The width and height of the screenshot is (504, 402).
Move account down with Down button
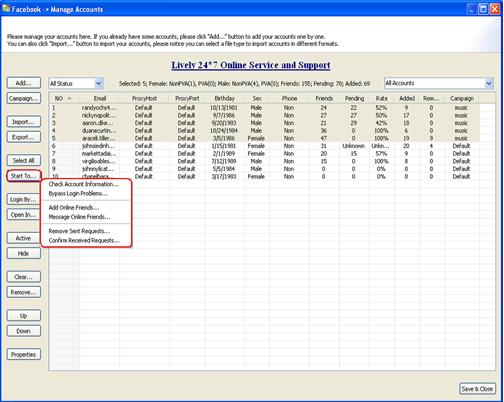(x=24, y=331)
